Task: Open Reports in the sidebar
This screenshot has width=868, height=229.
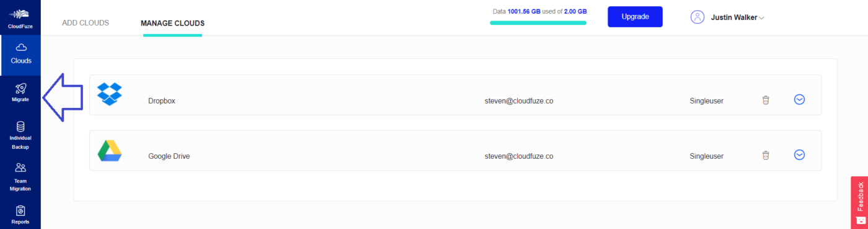Action: (20, 214)
